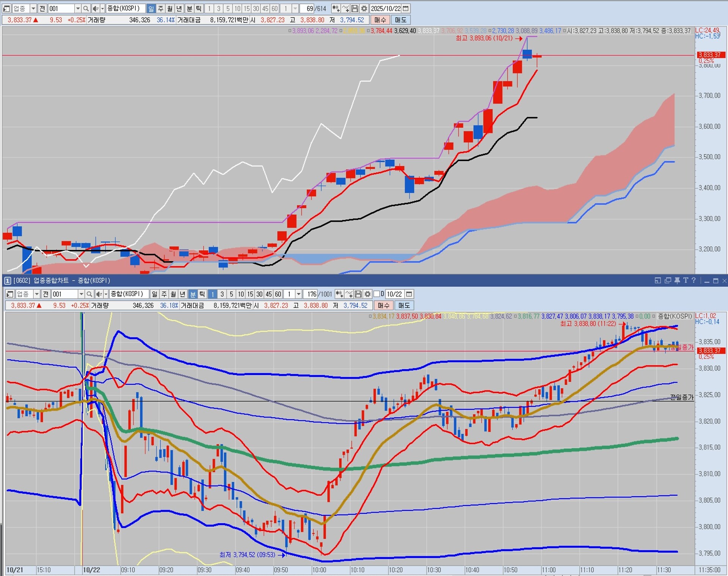
Task: Toggle the D checkbox beside the 10/22 date
Action: coord(377,294)
